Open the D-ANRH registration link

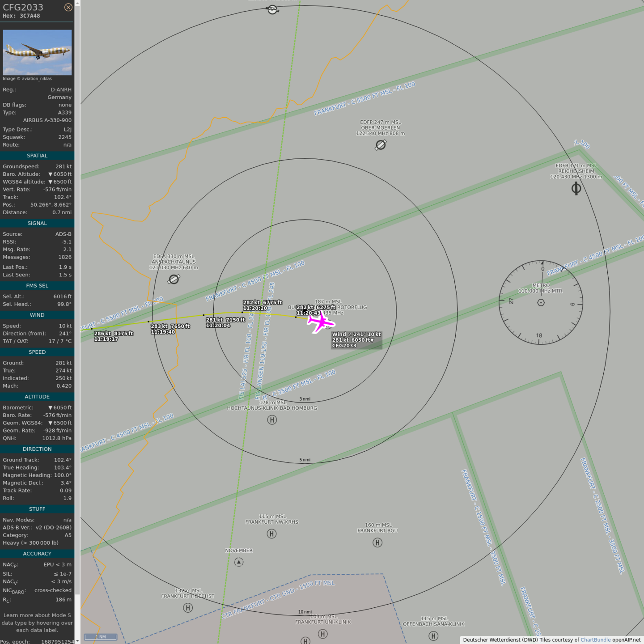pos(61,89)
